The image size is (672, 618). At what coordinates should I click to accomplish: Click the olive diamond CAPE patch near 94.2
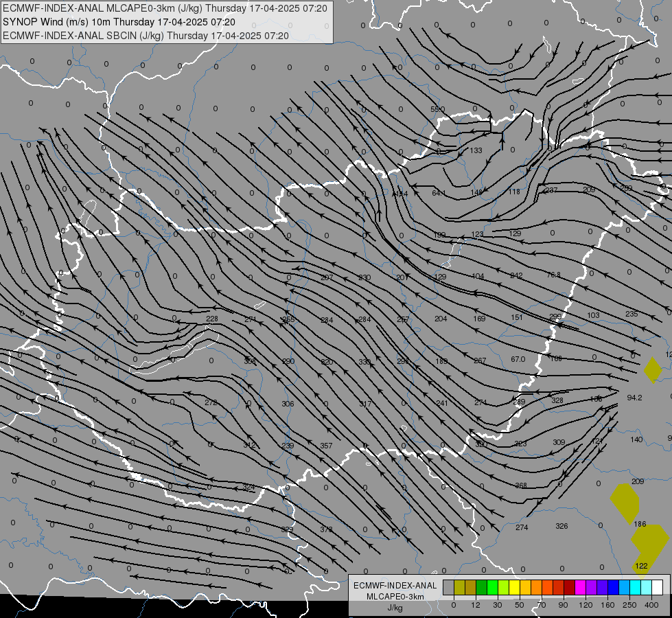click(x=653, y=370)
